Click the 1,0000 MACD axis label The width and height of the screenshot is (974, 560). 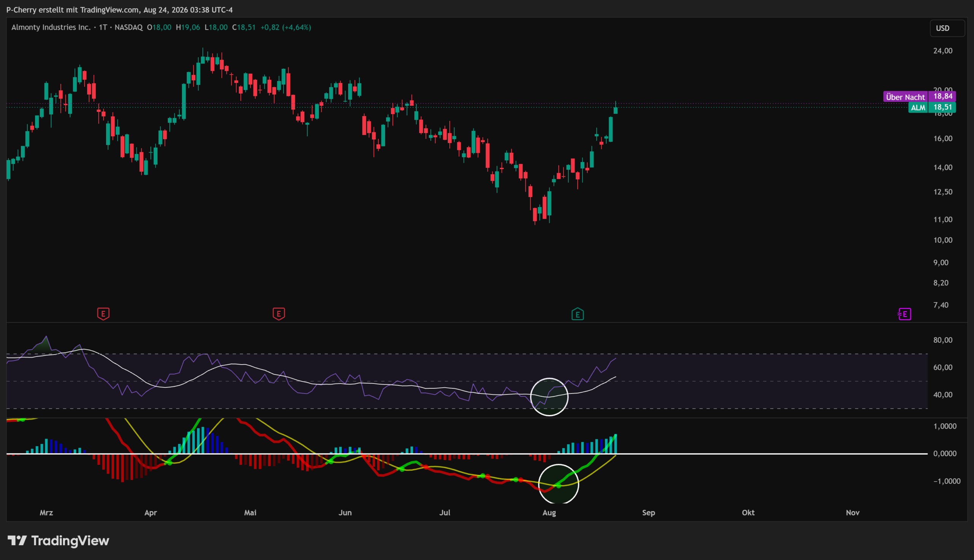point(945,426)
